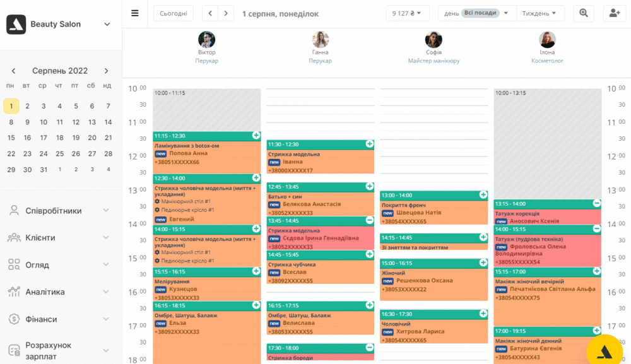631x364 pixels.
Task: Show previous month in mini calendar
Action: click(14, 71)
